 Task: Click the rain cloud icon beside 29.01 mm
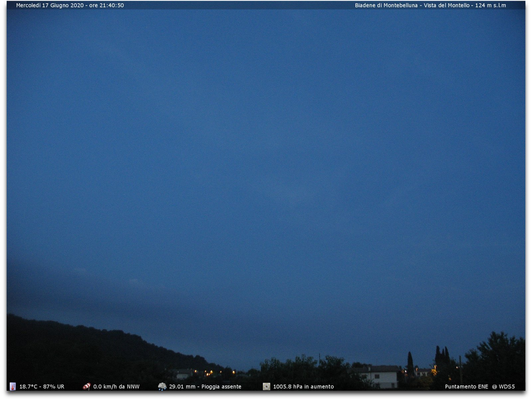[162, 386]
